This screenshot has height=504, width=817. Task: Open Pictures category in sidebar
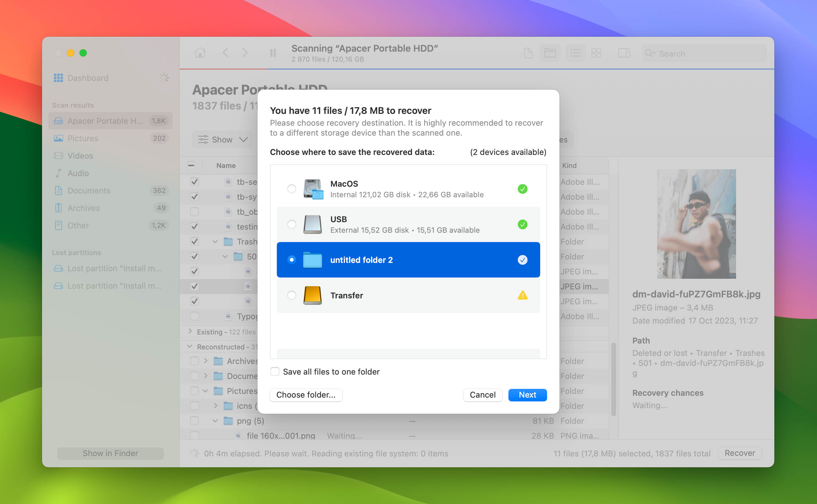point(83,138)
